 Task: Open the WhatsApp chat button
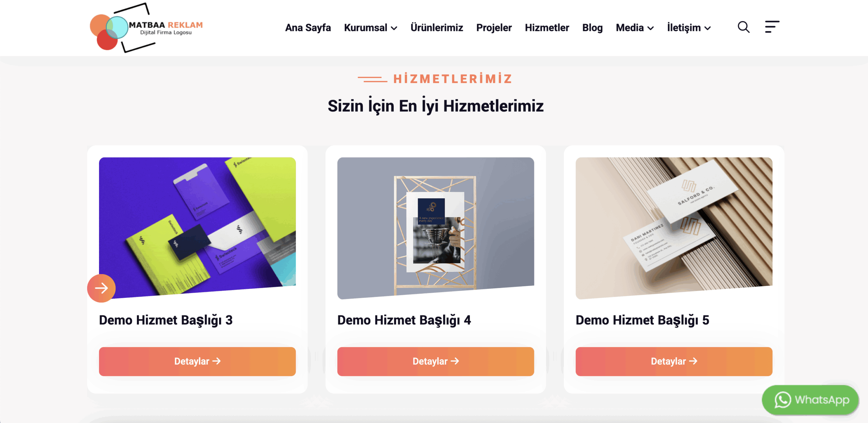point(810,400)
